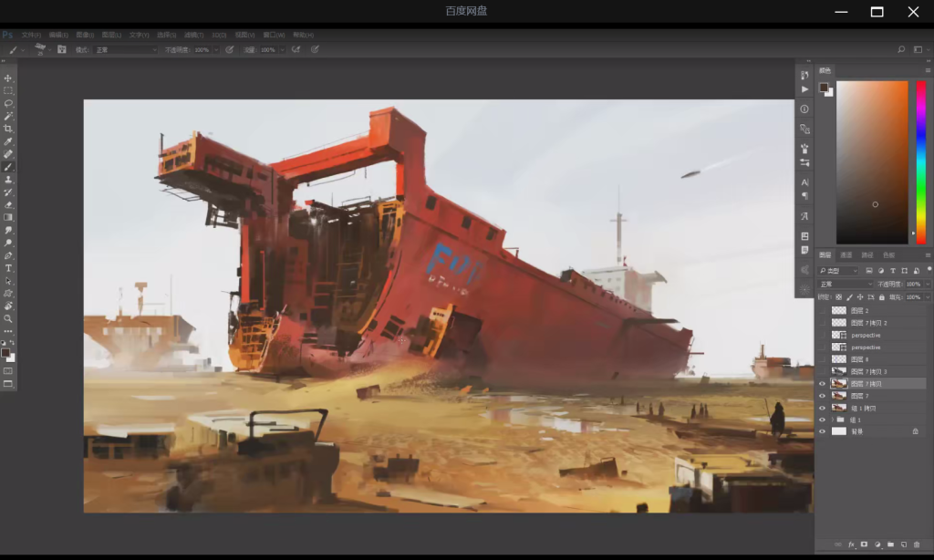Viewport: 934px width, 560px height.
Task: Open the 滤镜 menu
Action: click(192, 35)
